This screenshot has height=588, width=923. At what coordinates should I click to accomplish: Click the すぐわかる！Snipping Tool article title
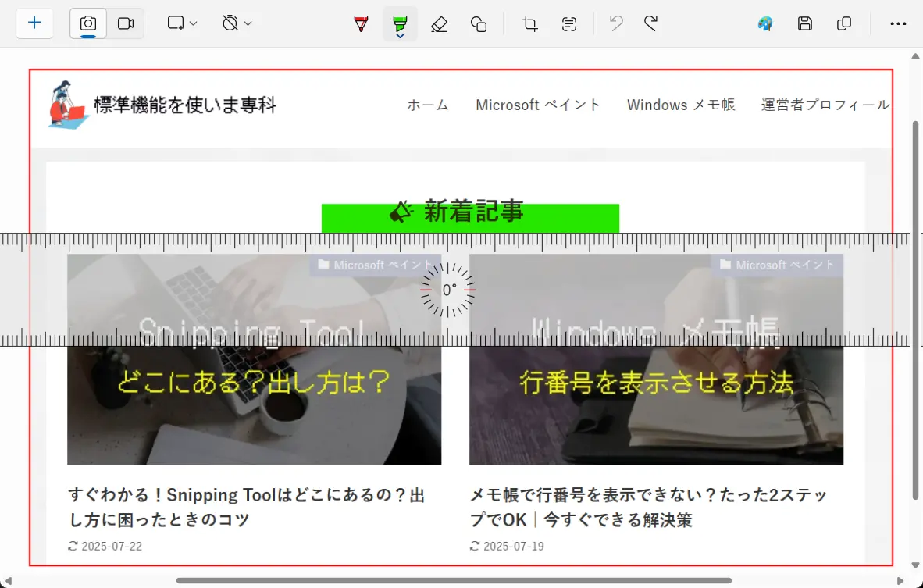coord(247,508)
